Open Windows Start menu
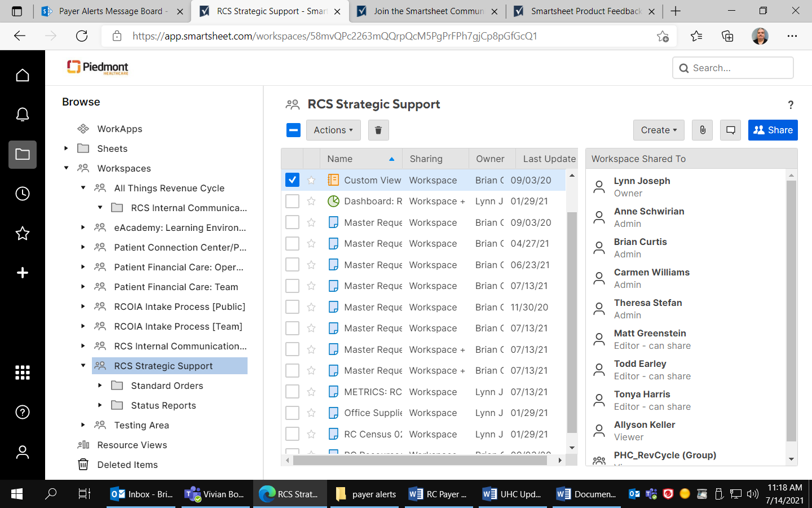Screen dimensions: 812x508 point(17,494)
